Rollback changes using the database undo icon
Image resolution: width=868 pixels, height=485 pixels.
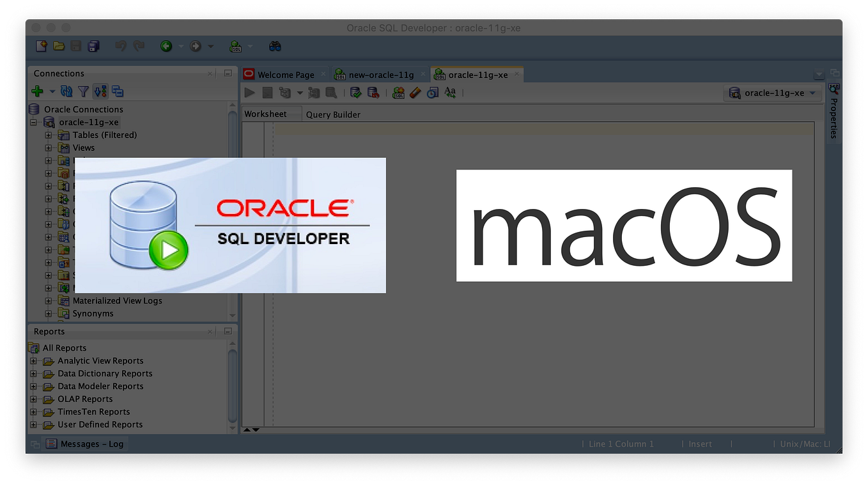[x=373, y=93]
